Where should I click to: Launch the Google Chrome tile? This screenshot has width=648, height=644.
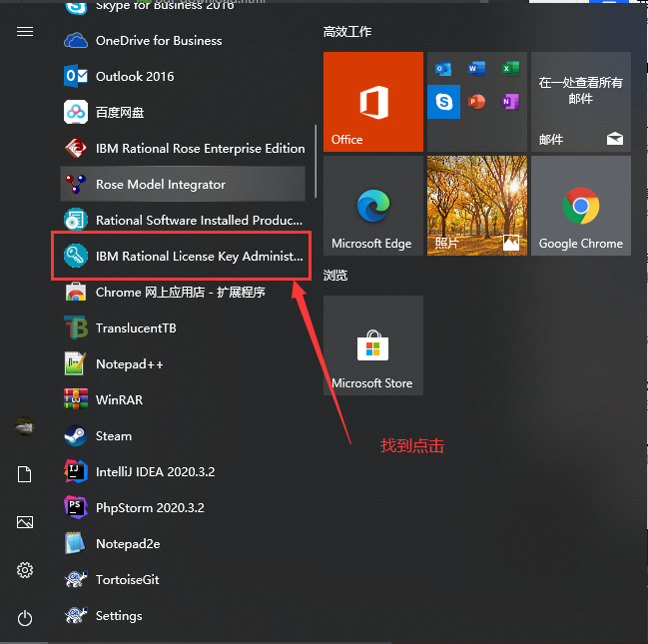click(x=581, y=206)
